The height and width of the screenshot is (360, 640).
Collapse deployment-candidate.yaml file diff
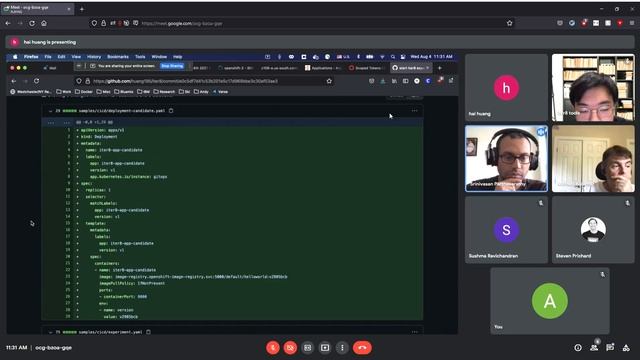coord(50,111)
